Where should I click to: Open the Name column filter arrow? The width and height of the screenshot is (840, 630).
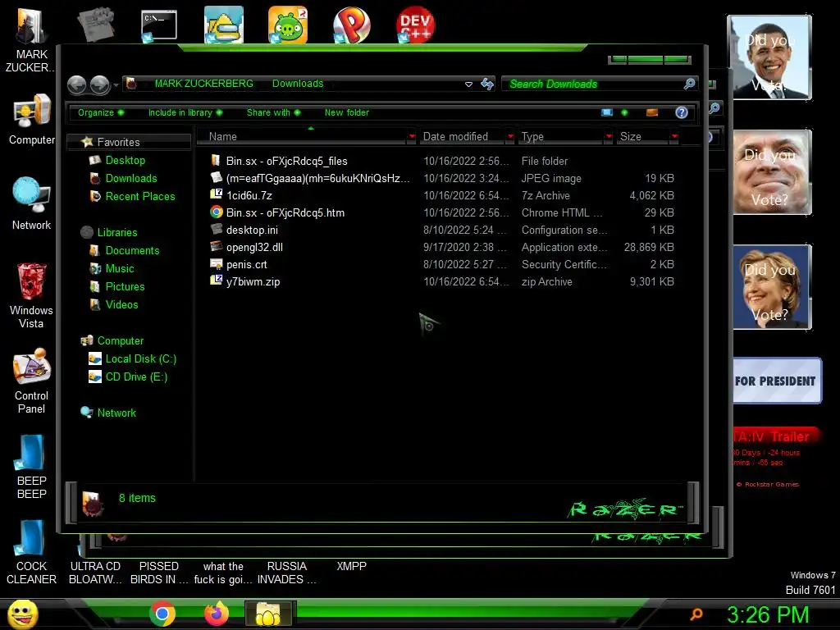tap(412, 137)
